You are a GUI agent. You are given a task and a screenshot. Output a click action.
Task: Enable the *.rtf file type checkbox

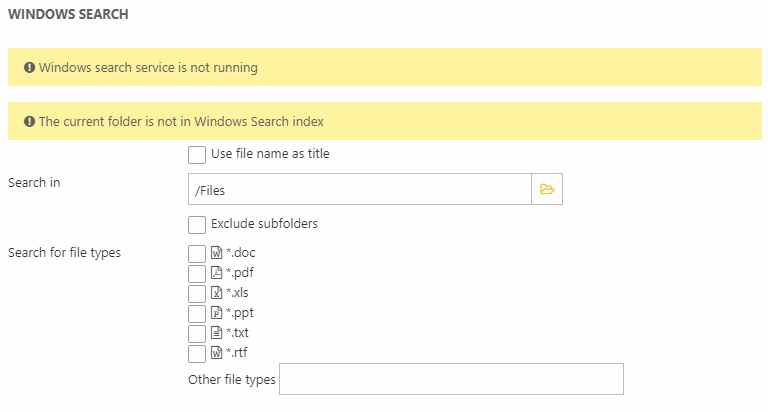pyautogui.click(x=197, y=353)
